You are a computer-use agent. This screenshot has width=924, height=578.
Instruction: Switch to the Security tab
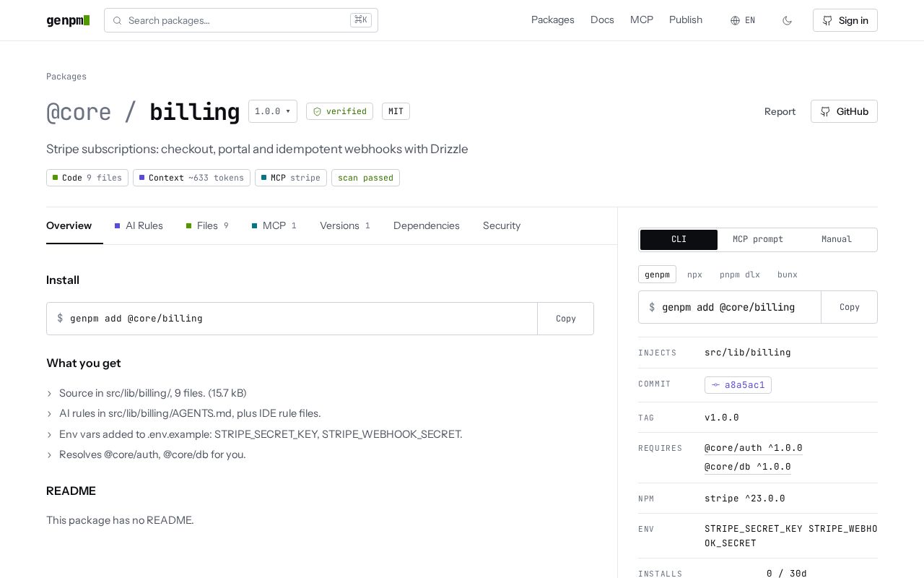point(502,225)
